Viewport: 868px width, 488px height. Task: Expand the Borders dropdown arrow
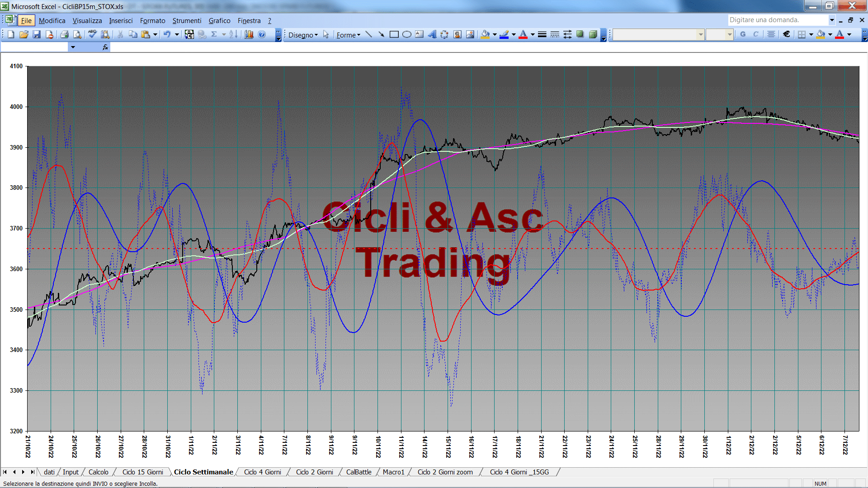[811, 34]
